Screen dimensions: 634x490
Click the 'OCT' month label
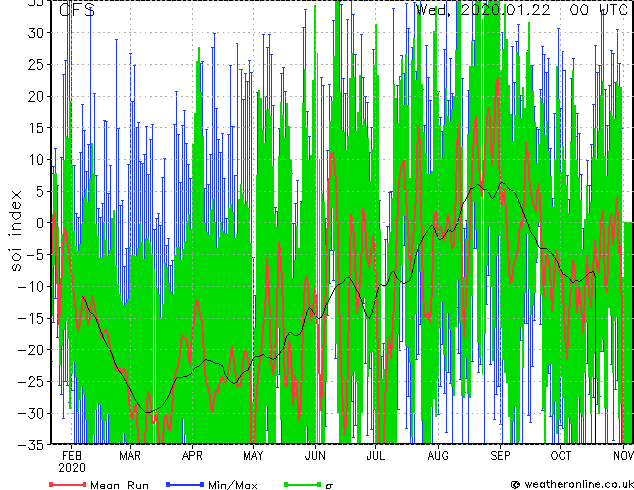coord(561,456)
